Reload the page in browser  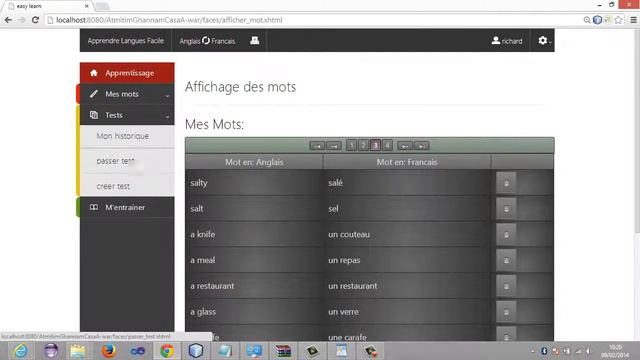(36, 20)
